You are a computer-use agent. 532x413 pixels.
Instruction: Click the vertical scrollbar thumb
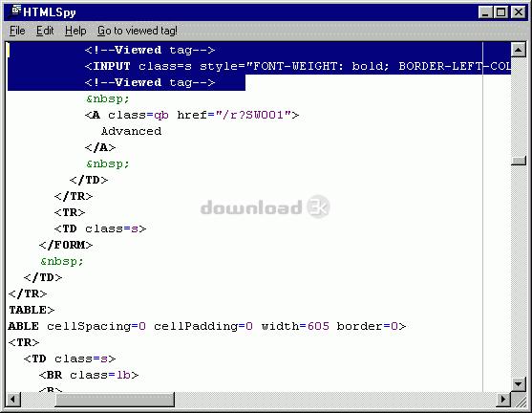point(518,161)
